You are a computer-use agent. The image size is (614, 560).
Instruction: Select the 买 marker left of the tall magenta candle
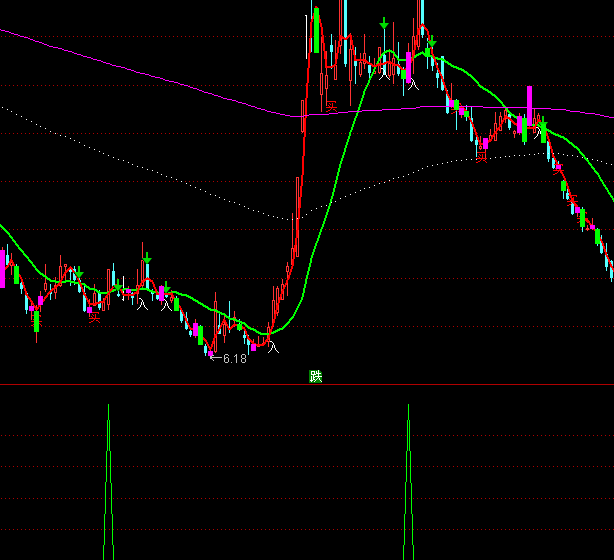481,154
